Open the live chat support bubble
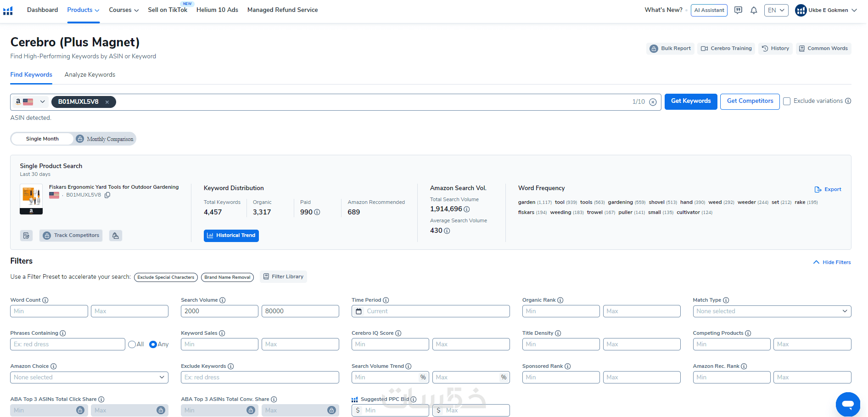 pos(848,404)
